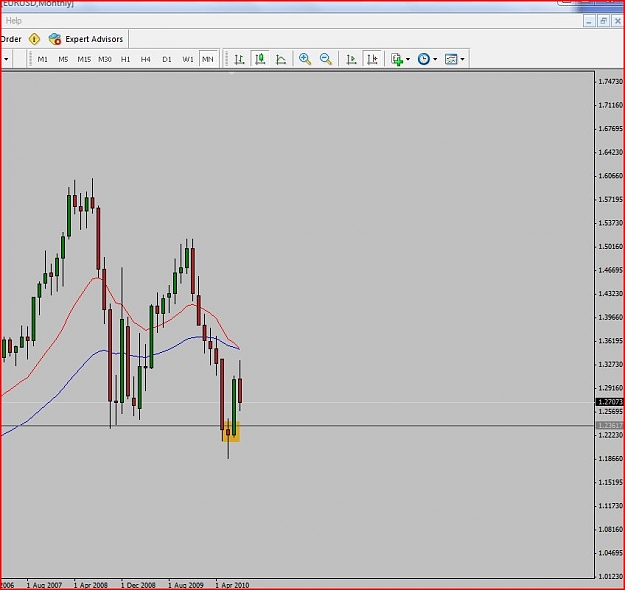The image size is (625, 590).
Task: Select the W1 timeframe
Action: pyautogui.click(x=188, y=59)
